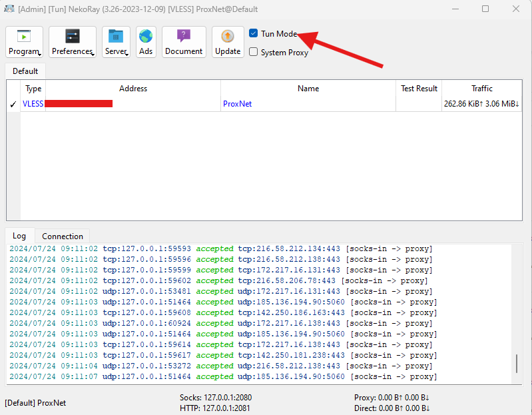Click the HTTP: 127.0.0.1:2081 status text

click(x=215, y=408)
